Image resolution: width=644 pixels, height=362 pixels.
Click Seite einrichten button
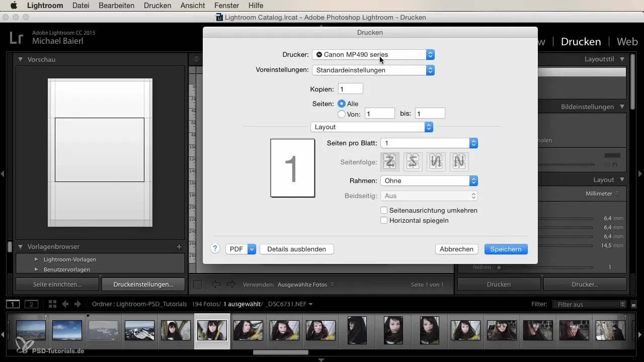pyautogui.click(x=57, y=284)
